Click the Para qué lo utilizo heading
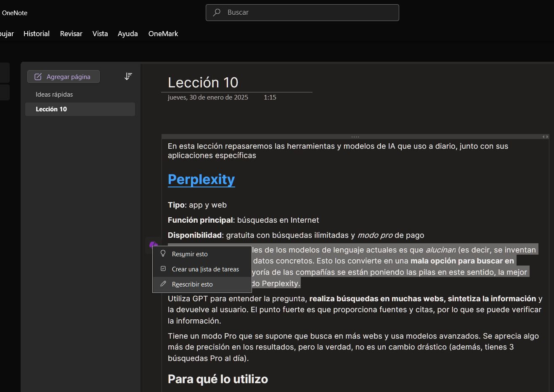 [218, 379]
